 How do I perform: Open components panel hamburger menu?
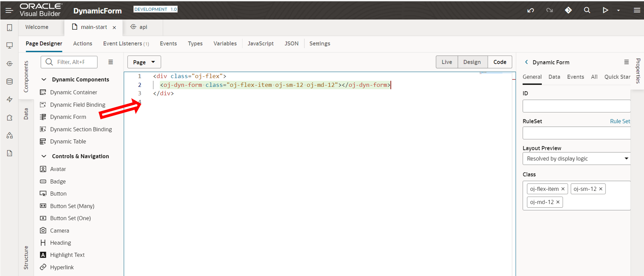click(111, 62)
